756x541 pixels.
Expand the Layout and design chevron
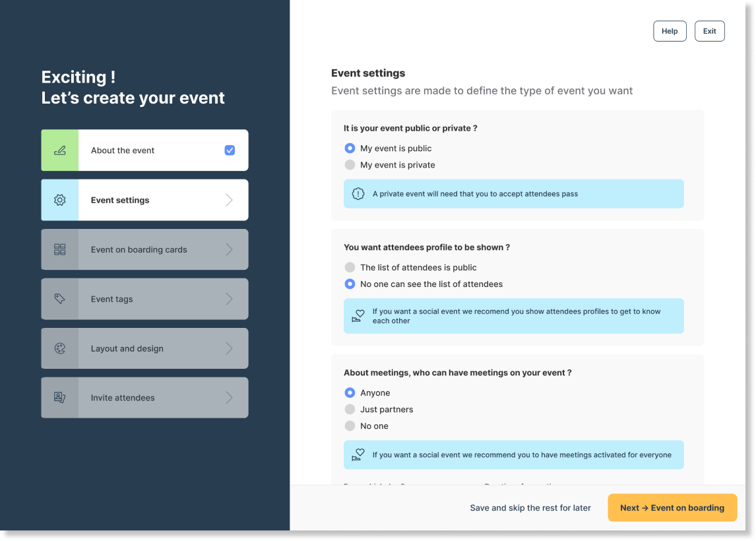(x=230, y=348)
